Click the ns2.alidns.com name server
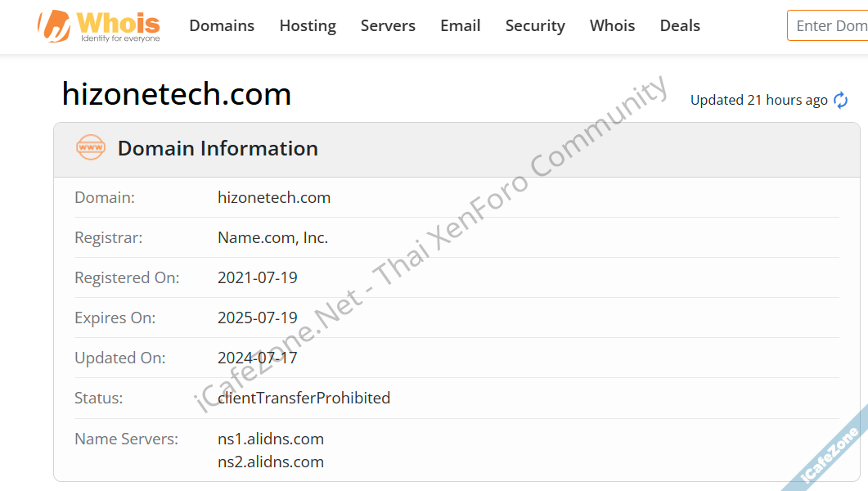 [271, 462]
